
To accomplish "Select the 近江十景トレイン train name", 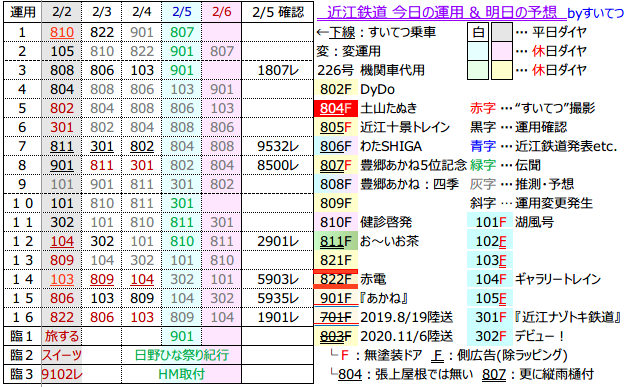I will click(405, 127).
